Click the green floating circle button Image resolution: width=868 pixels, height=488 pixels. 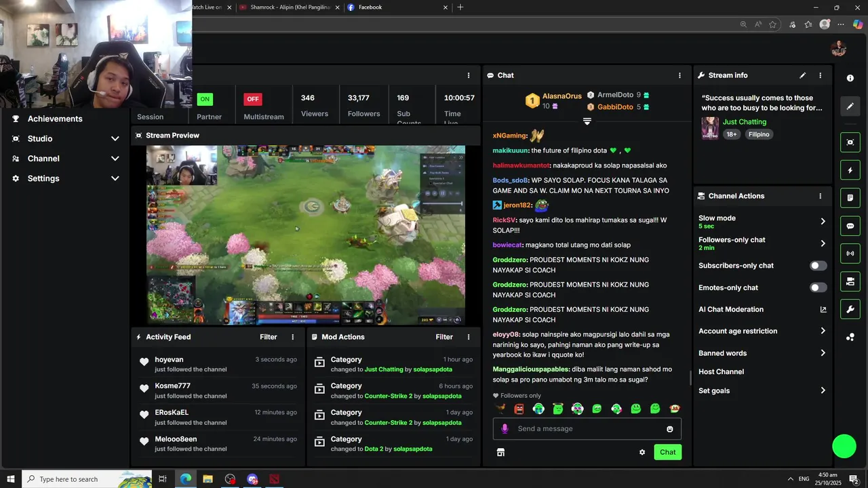click(844, 446)
